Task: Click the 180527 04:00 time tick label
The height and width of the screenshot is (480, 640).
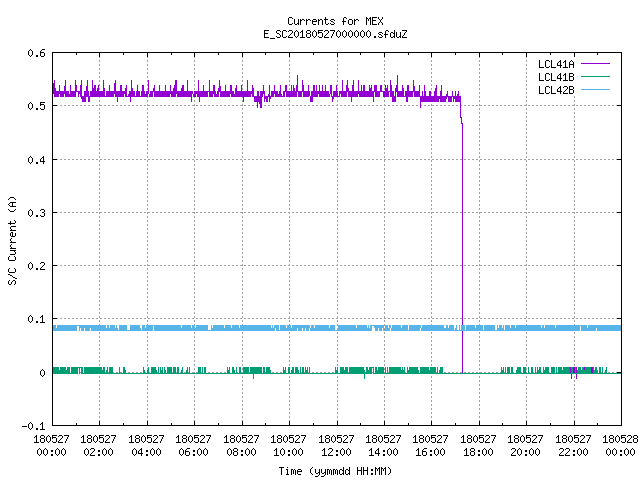Action: [146, 446]
